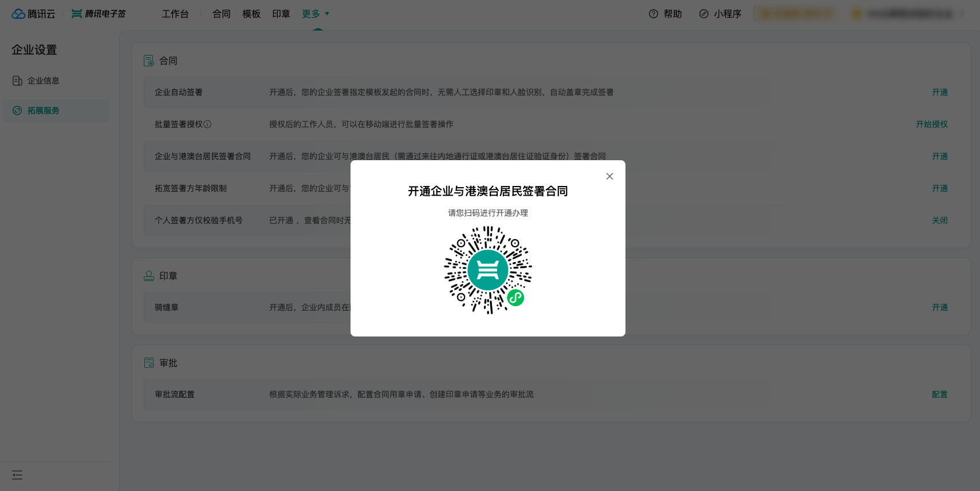Click the 拓宽签署方年龄限制 row label
The width and height of the screenshot is (980, 491).
pos(191,188)
